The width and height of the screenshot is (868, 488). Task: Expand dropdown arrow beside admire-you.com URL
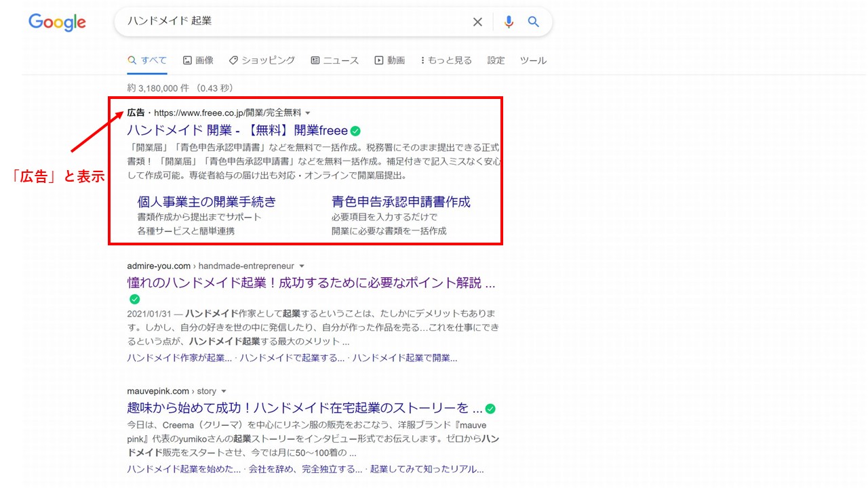(302, 266)
